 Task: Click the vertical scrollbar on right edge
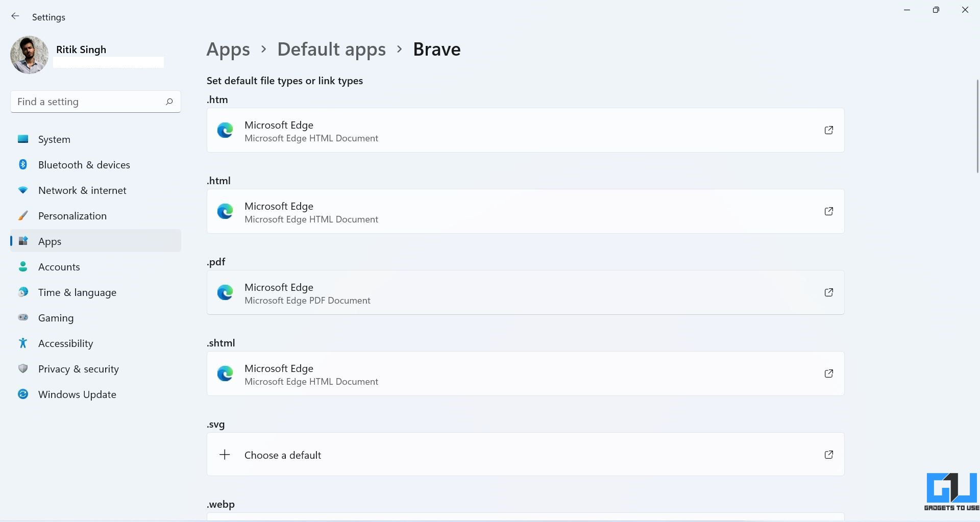pos(977,126)
